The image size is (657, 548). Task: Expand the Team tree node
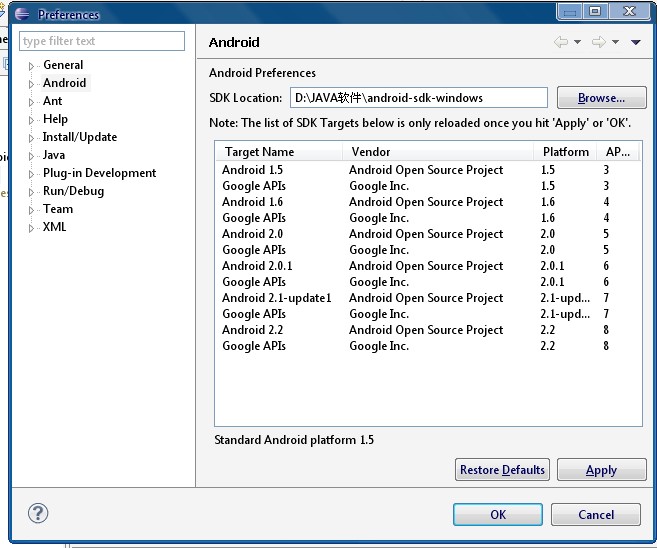pos(31,210)
